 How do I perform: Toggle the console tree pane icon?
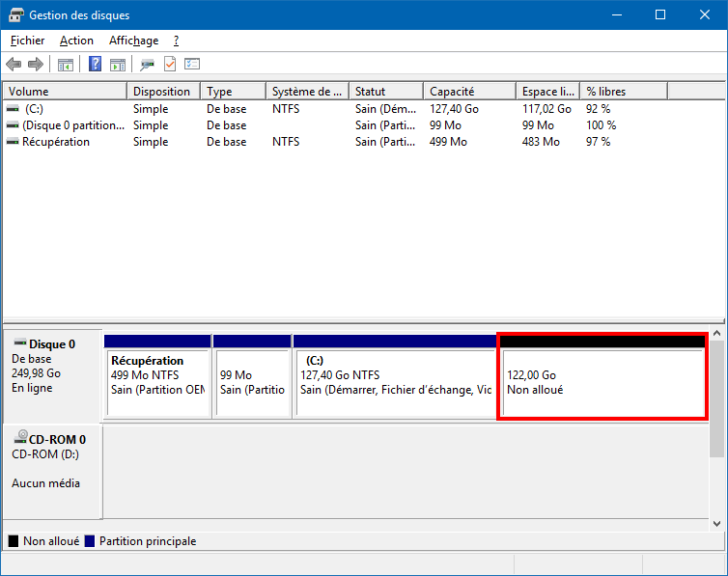(x=66, y=65)
